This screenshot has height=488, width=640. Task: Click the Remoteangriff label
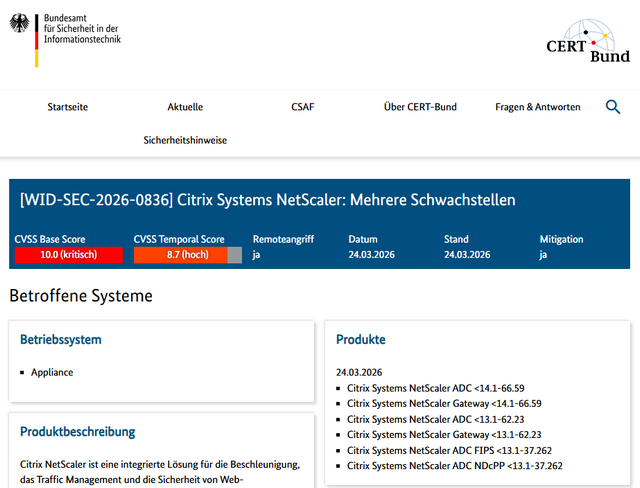(283, 239)
